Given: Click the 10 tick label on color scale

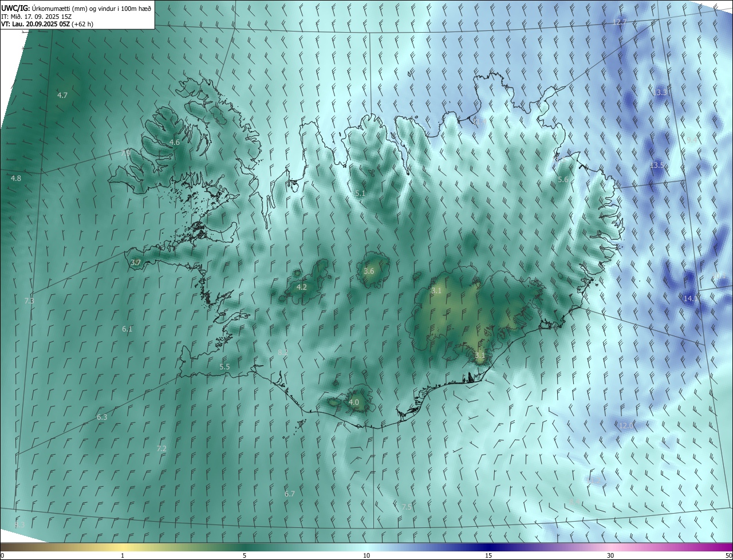Looking at the screenshot, I should [x=366, y=556].
